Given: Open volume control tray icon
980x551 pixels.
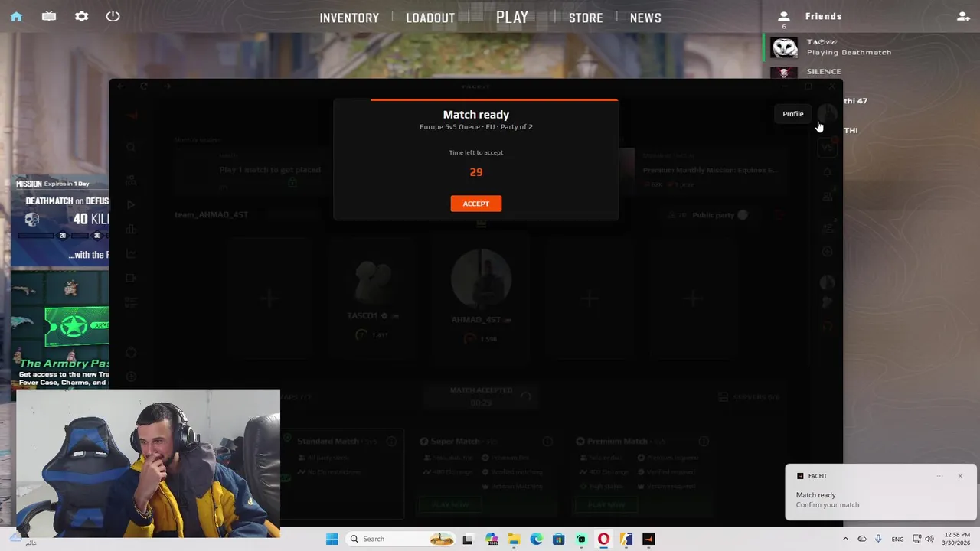Looking at the screenshot, I should [x=929, y=539].
